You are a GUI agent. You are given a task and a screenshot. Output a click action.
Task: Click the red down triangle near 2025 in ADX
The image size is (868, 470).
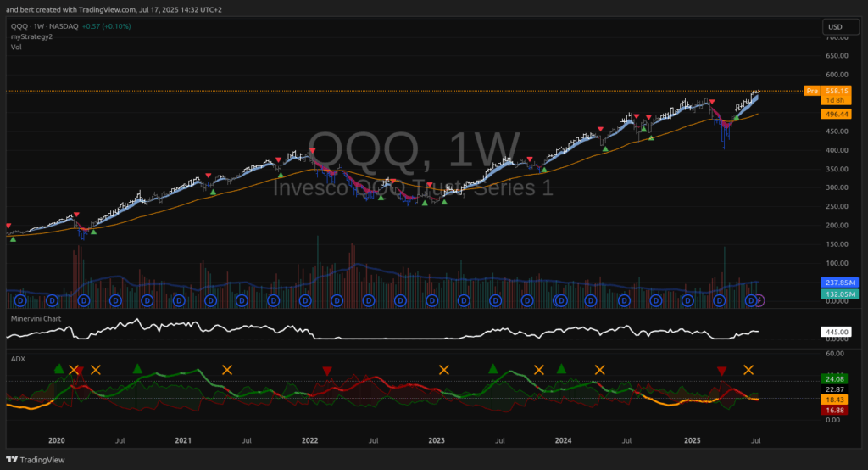[x=721, y=371]
